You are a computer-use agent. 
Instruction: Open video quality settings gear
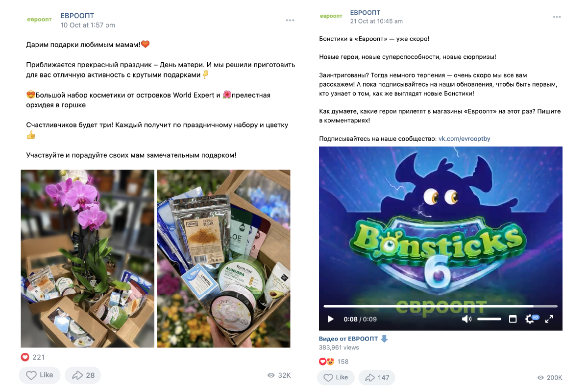tap(529, 319)
